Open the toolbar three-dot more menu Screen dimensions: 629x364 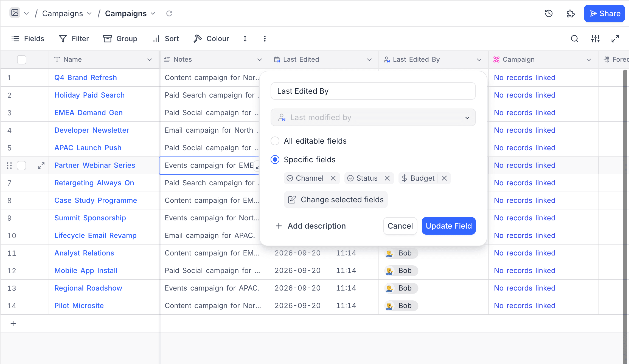[x=265, y=39]
